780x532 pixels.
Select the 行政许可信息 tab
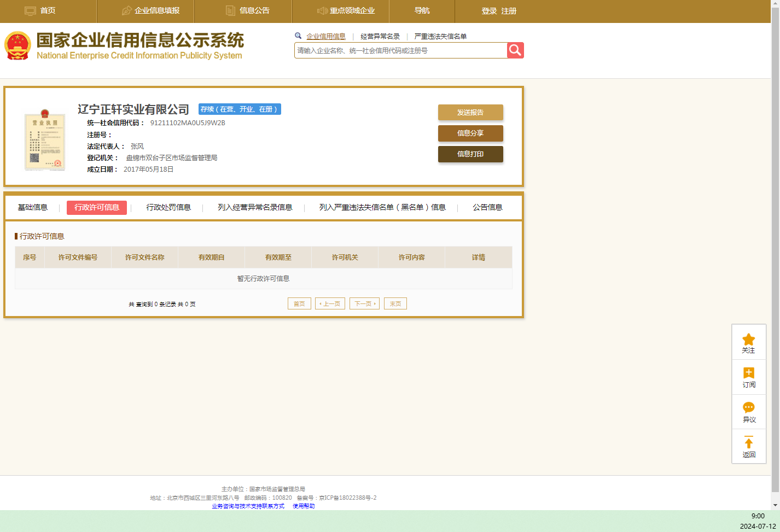(97, 208)
